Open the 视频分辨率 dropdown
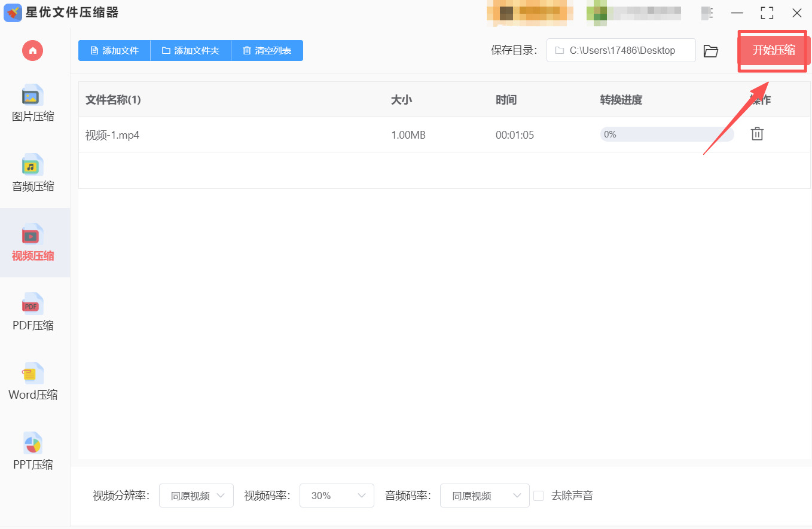The width and height of the screenshot is (812, 529). click(x=196, y=496)
